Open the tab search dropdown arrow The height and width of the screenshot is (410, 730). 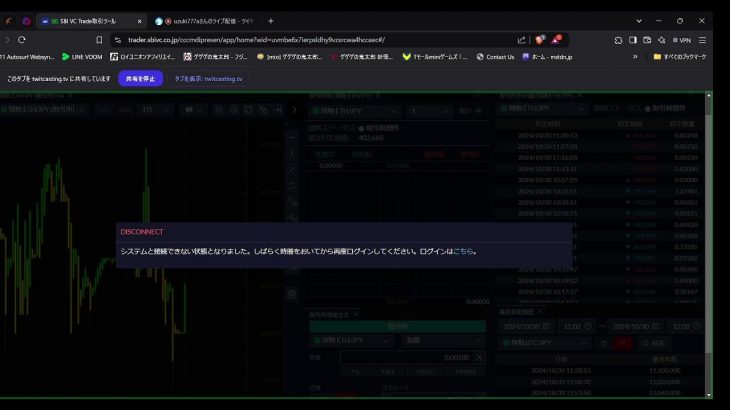click(x=639, y=21)
